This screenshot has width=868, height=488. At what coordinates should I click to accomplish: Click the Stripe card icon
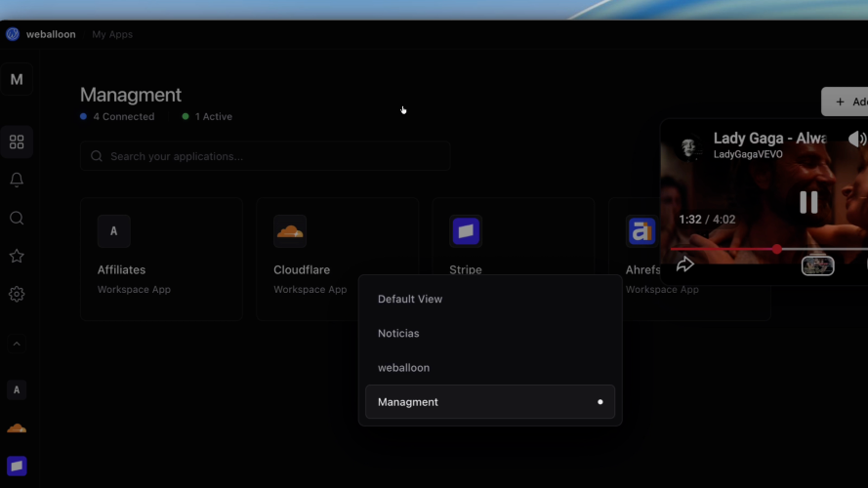(x=466, y=231)
